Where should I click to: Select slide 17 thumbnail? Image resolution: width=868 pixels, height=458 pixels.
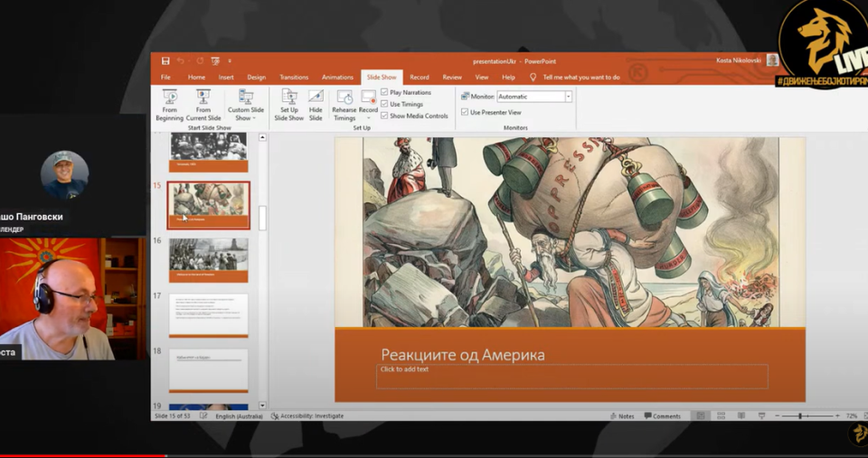[x=208, y=315]
